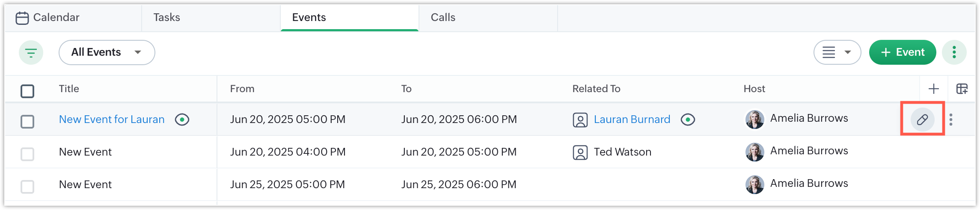Check the box for New Event for Lauran
Viewport: 980px width, 210px height.
click(x=27, y=121)
